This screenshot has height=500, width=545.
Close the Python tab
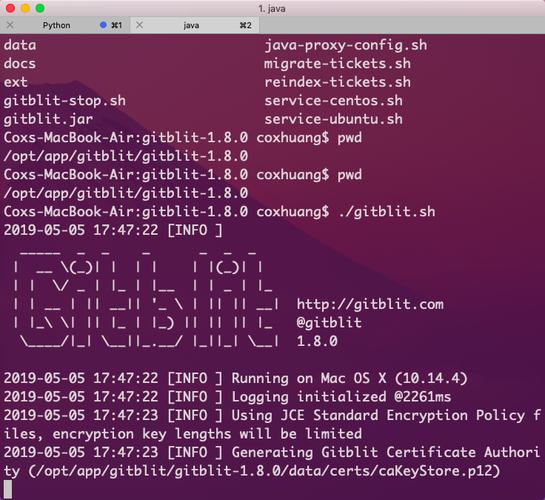click(x=10, y=25)
